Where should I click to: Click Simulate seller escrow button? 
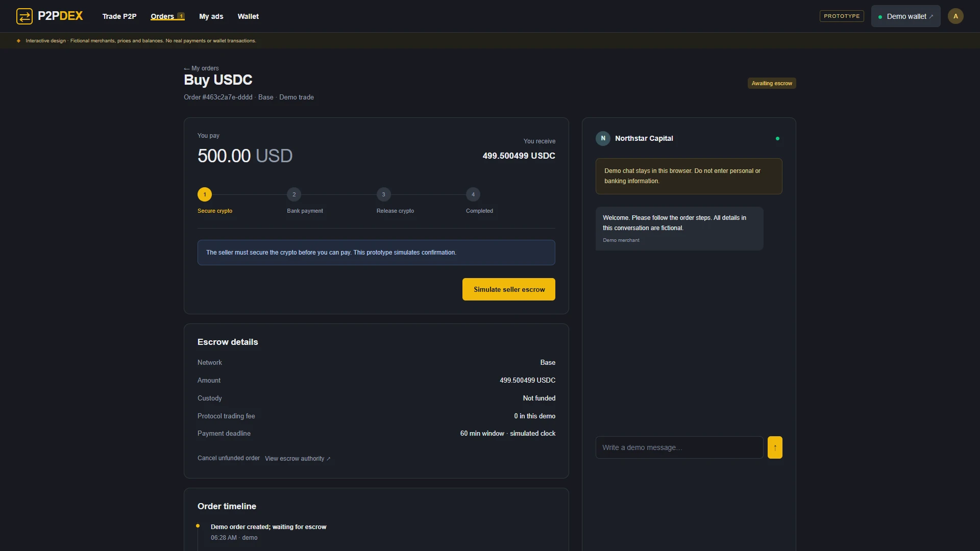[x=509, y=289]
